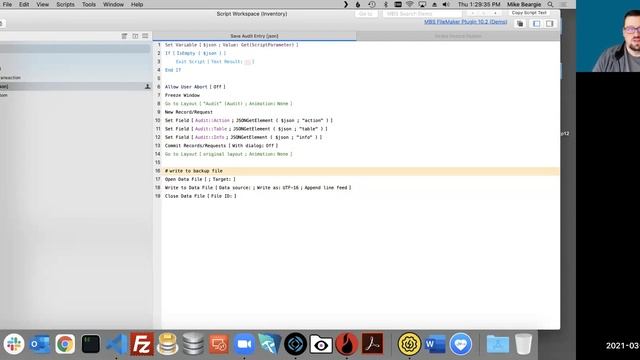Click the Wi-Fi icon in menu bar

coord(409,4)
